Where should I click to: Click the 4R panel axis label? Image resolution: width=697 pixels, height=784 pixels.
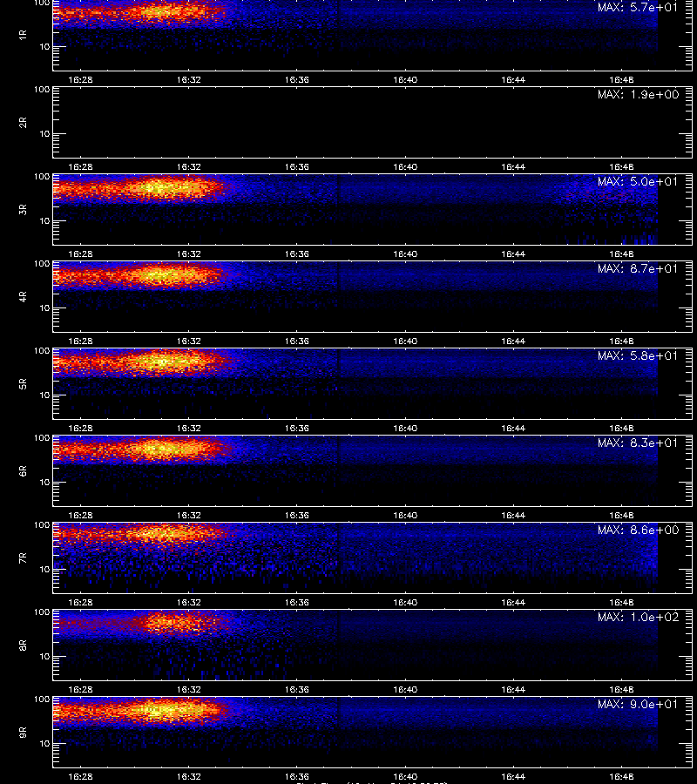(x=23, y=296)
